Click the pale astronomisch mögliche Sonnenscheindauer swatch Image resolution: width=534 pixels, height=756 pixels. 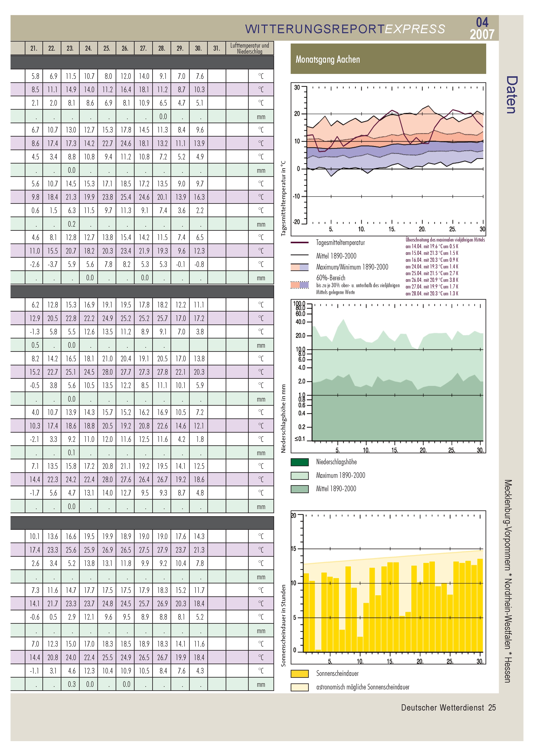click(x=300, y=687)
